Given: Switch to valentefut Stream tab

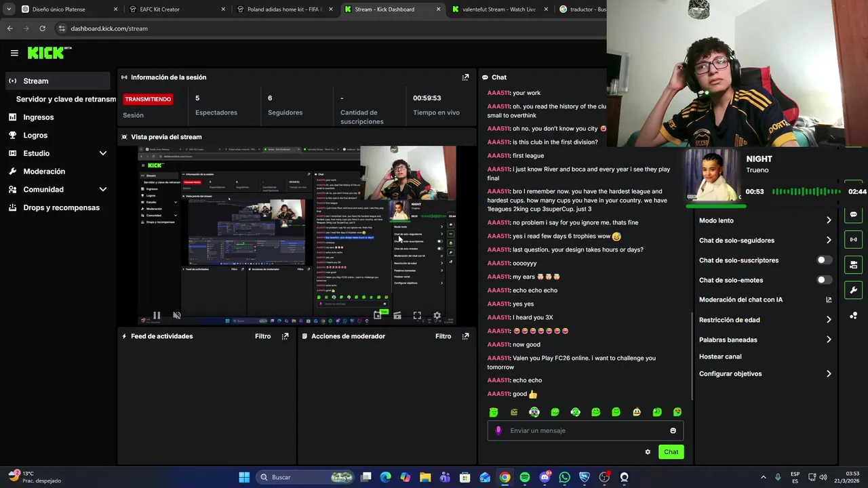Looking at the screenshot, I should click(500, 9).
